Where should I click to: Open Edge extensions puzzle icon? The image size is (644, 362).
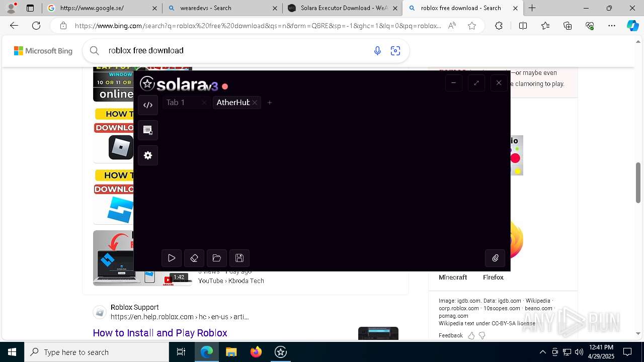pos(499,26)
